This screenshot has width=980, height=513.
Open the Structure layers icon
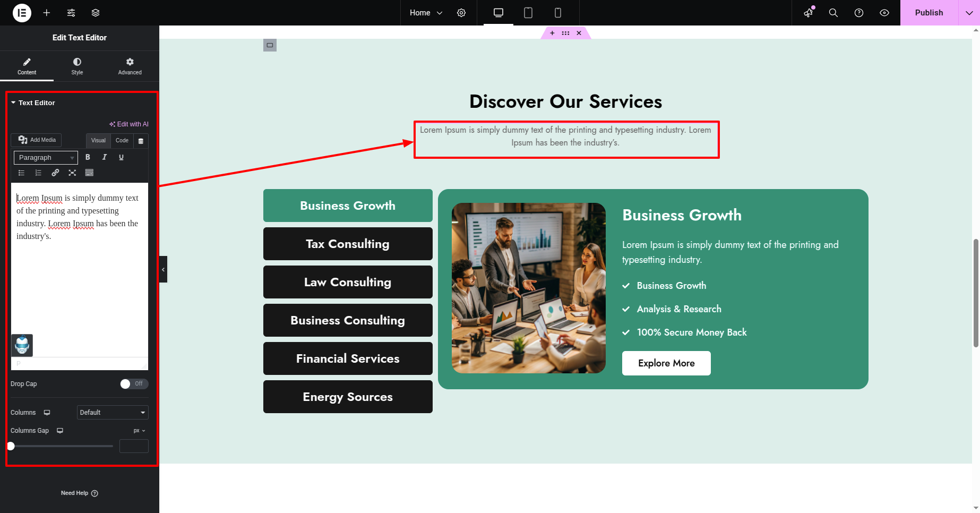pyautogui.click(x=96, y=13)
